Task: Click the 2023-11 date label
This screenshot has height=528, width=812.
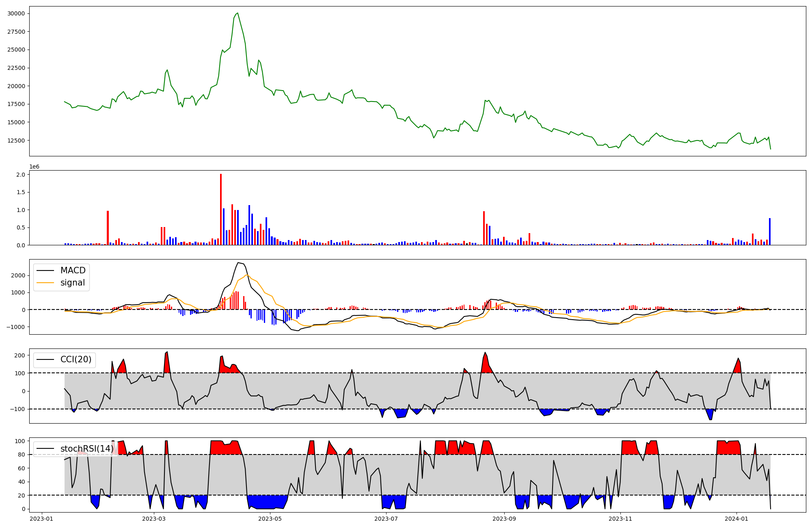Action: click(620, 519)
